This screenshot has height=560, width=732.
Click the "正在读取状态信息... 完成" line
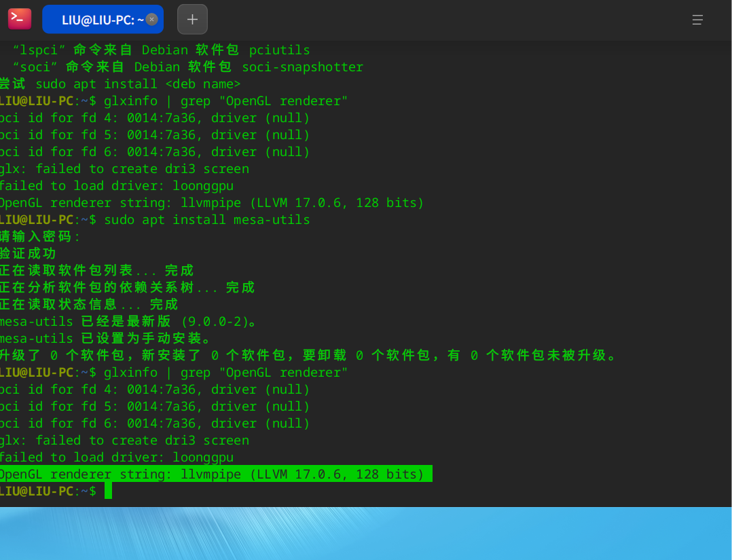pyautogui.click(x=89, y=304)
